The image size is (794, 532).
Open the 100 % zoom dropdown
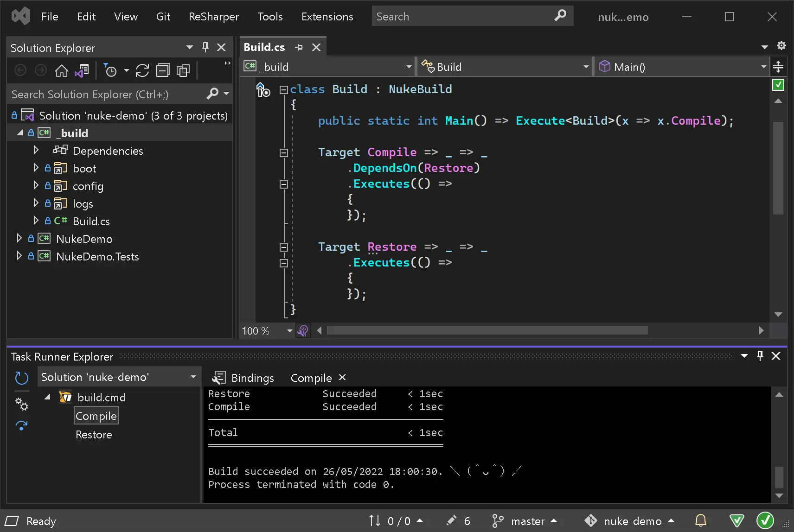point(290,330)
